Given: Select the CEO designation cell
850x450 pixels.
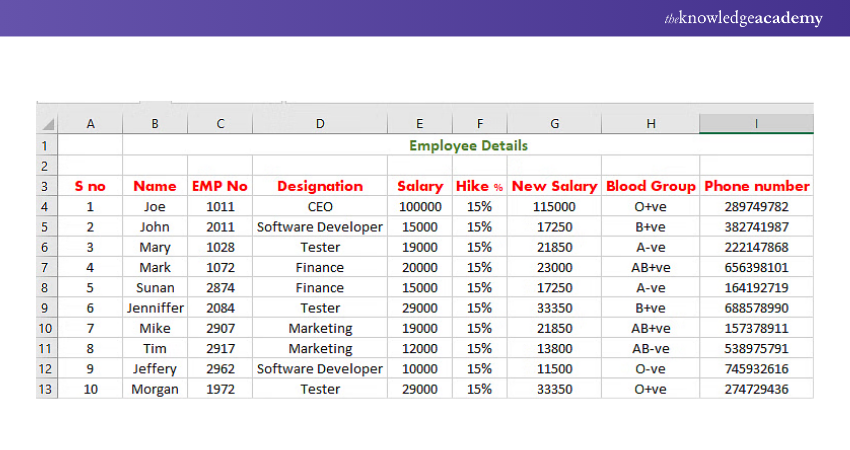Looking at the screenshot, I should [320, 207].
